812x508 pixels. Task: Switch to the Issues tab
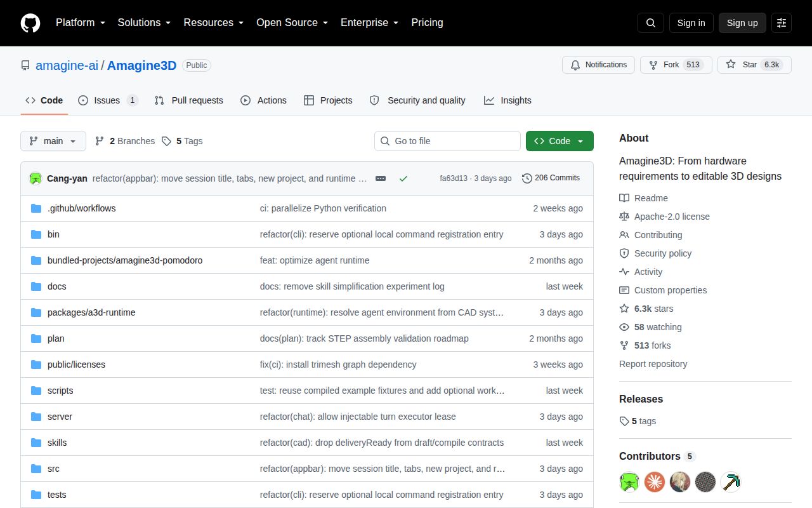[x=108, y=100]
